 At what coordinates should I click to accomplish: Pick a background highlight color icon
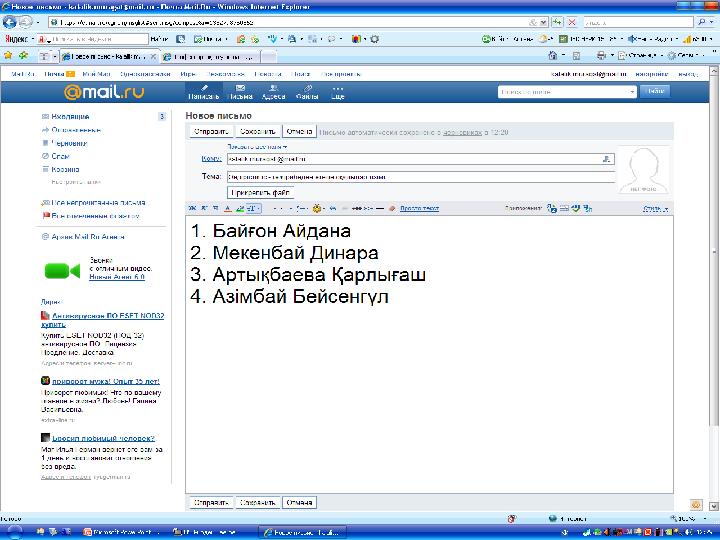coord(240,208)
